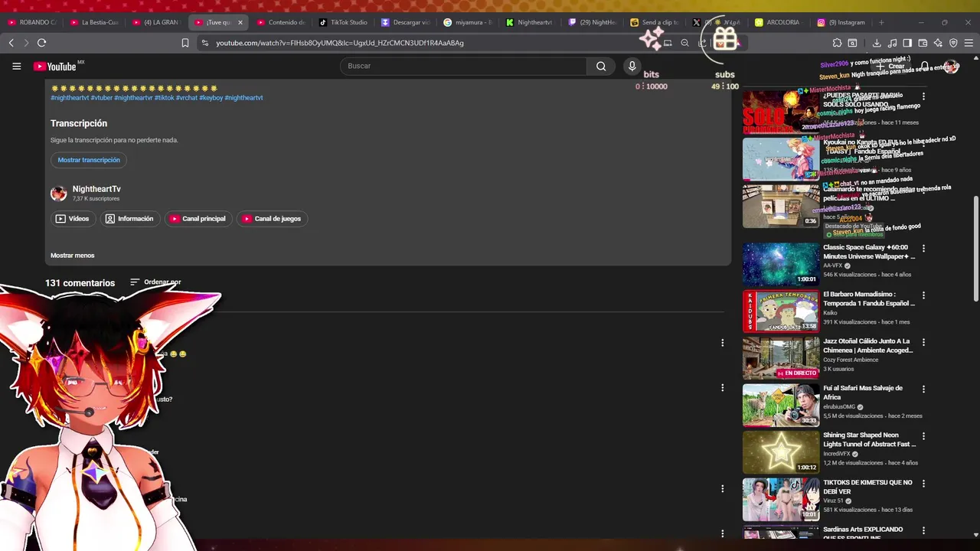The height and width of the screenshot is (551, 980).
Task: Open site information icon left of URL
Action: pos(204,43)
